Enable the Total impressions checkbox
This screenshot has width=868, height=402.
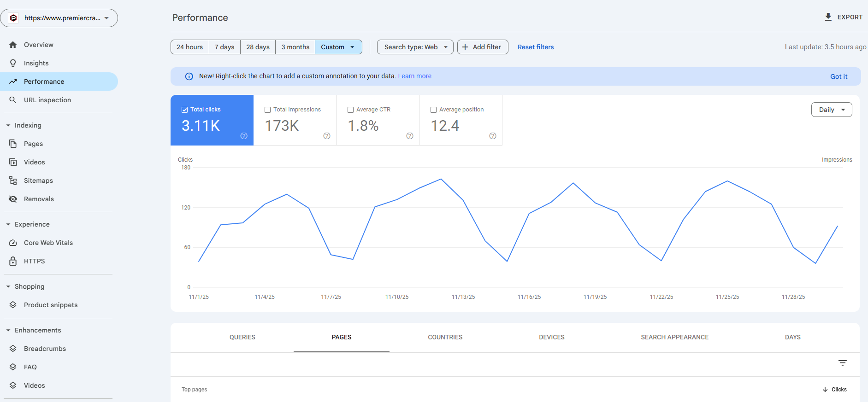267,110
